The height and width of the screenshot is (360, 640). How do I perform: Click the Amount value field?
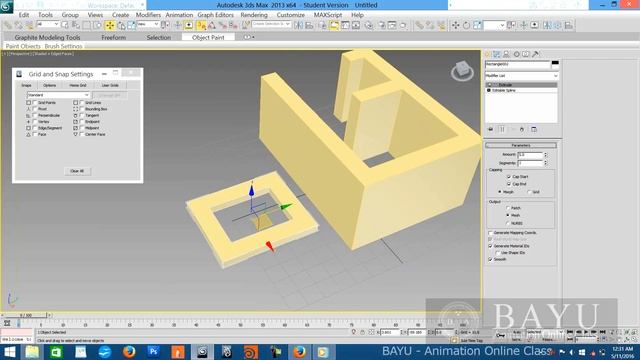pos(530,155)
